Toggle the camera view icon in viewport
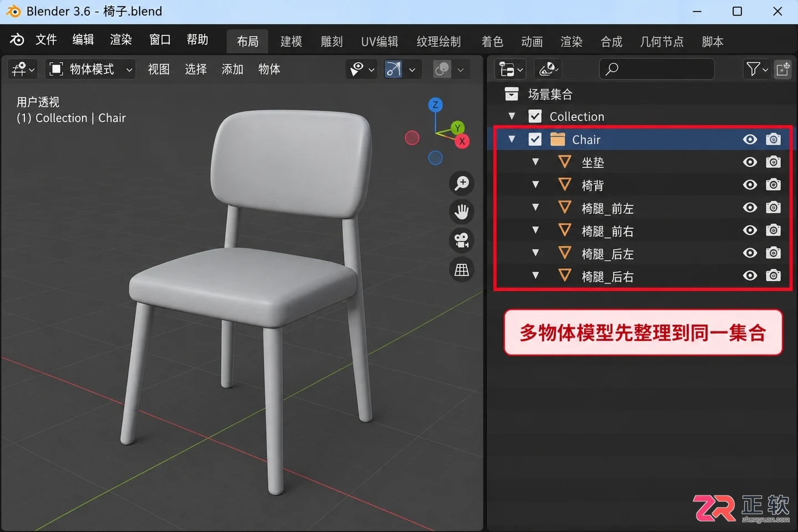This screenshot has width=798, height=532. (462, 241)
